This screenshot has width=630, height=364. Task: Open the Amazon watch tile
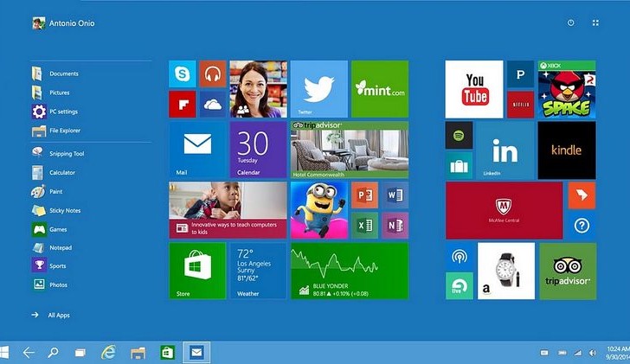(x=506, y=271)
